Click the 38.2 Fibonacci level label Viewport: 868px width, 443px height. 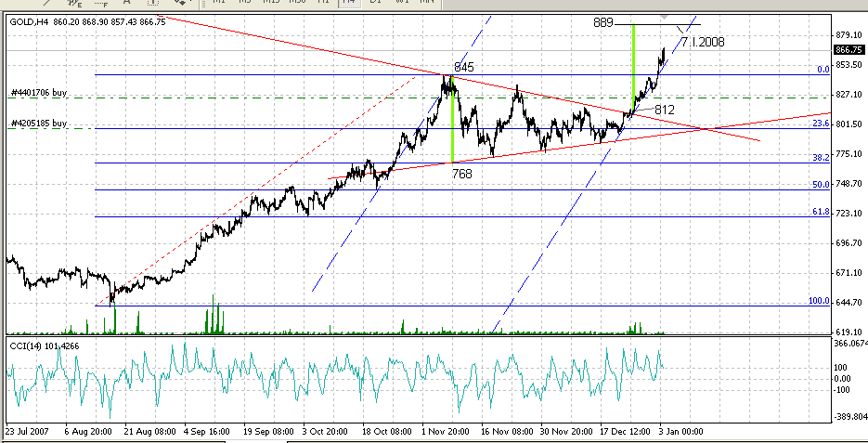coord(821,158)
